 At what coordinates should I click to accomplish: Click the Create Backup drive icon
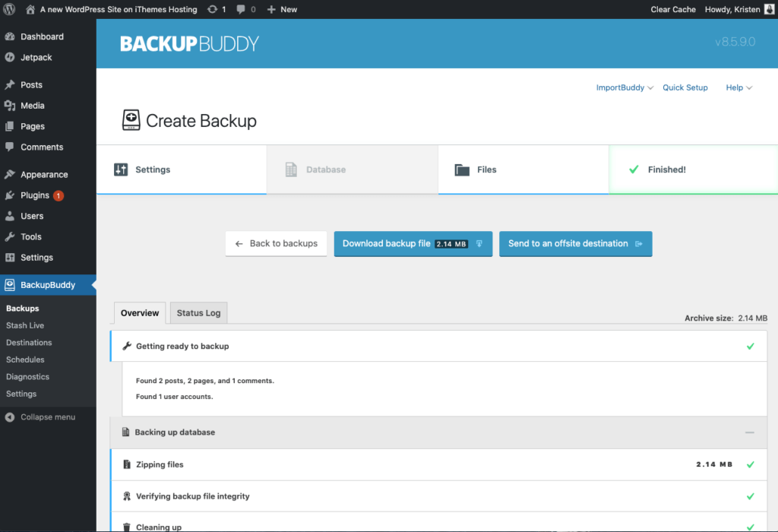pos(131,120)
